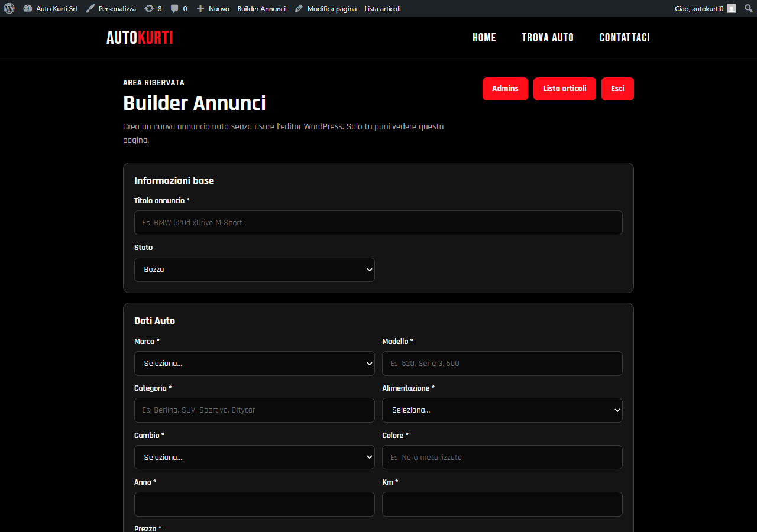Open the updates counter showing 8
The width and height of the screenshot is (757, 532).
[153, 8]
